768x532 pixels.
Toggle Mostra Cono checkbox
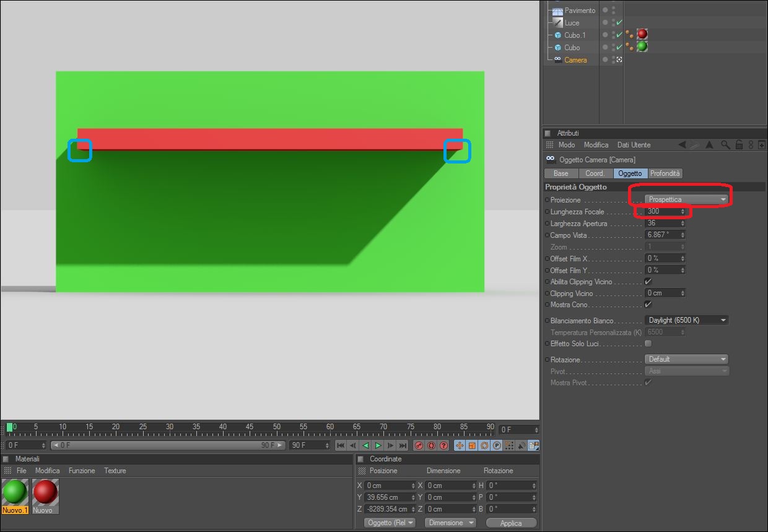648,305
